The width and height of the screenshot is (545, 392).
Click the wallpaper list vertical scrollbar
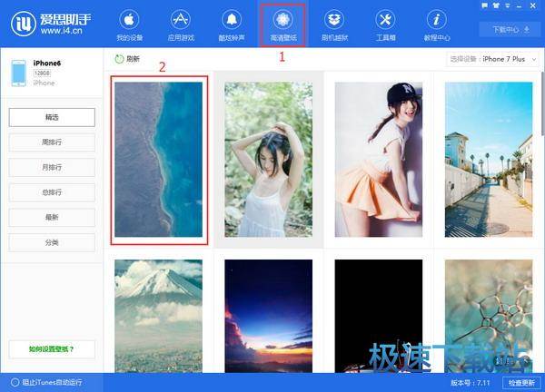pyautogui.click(x=543, y=104)
